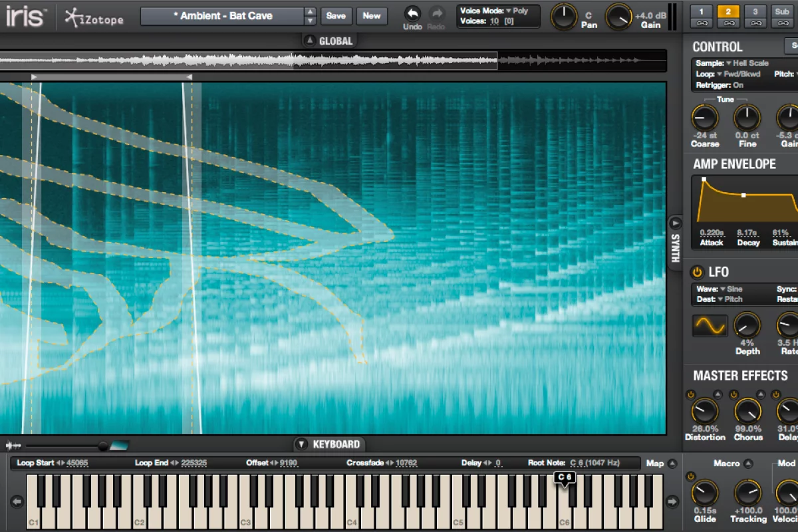Click the New preset button

tap(372, 16)
